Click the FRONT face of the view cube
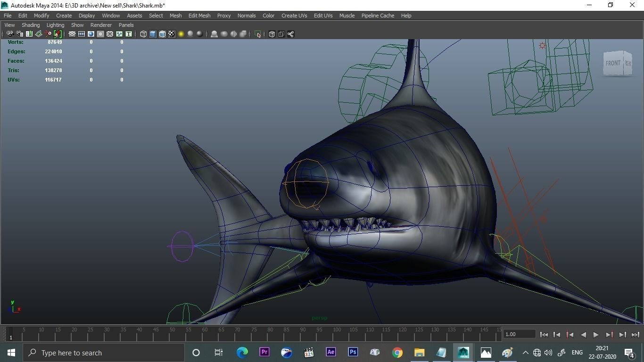The height and width of the screenshot is (362, 644). (613, 63)
